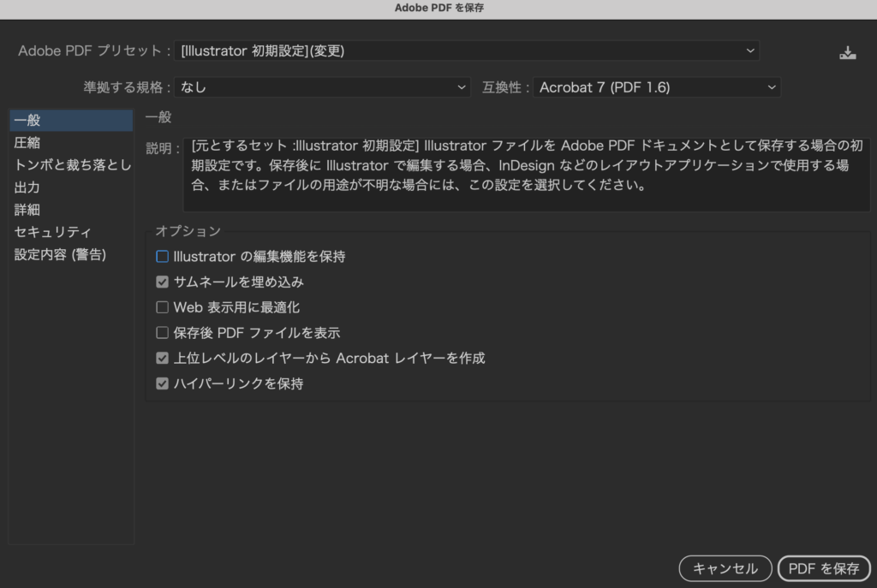The height and width of the screenshot is (588, 877).
Task: Uncheck ハイパーリンクを保持 checkbox
Action: pyautogui.click(x=162, y=383)
